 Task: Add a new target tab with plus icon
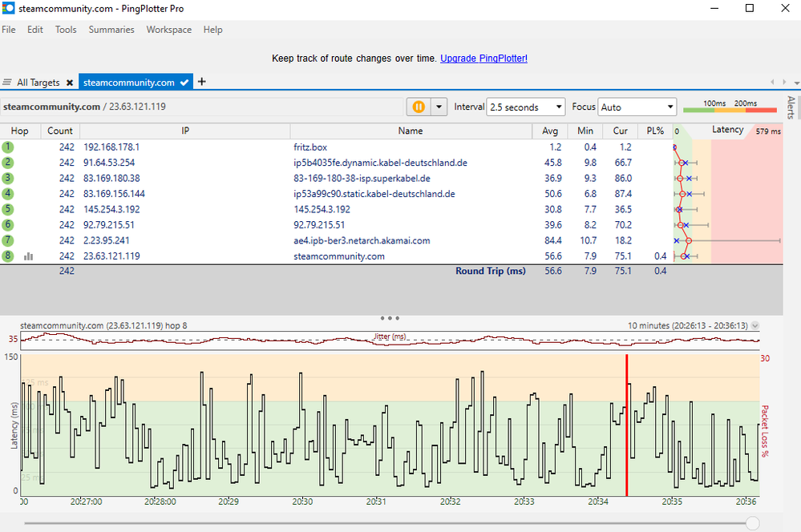[x=202, y=82]
